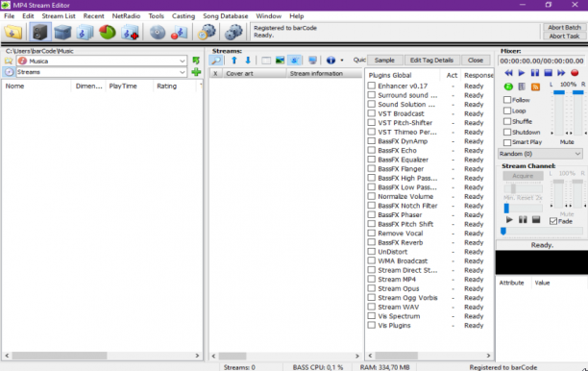The height and width of the screenshot is (371, 588).
Task: Open the Stream List menu
Action: pyautogui.click(x=59, y=16)
